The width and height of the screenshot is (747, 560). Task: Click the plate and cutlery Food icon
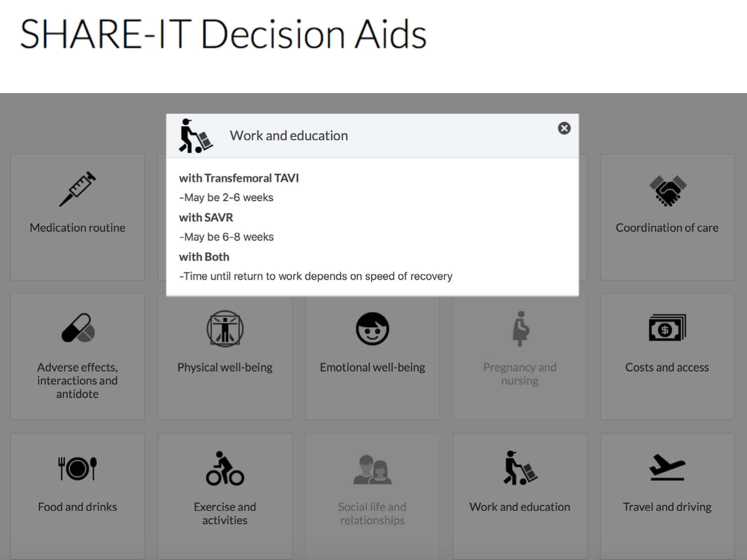coord(77,468)
